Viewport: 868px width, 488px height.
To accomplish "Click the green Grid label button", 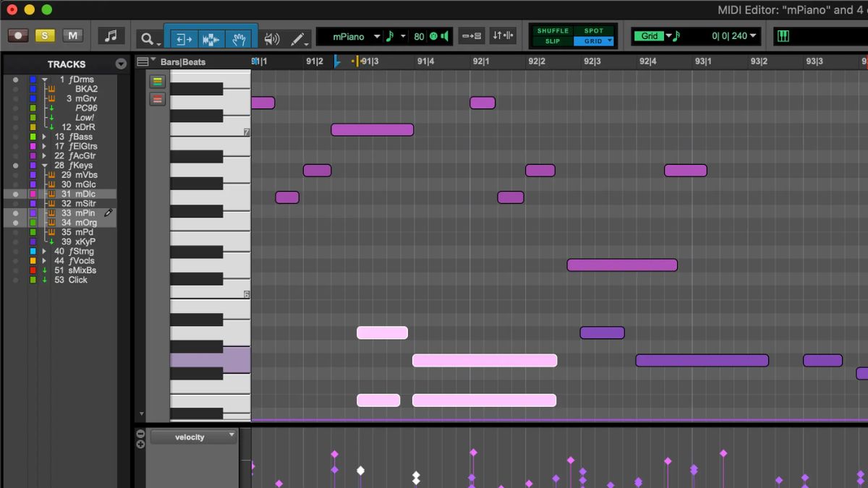I will click(x=650, y=36).
